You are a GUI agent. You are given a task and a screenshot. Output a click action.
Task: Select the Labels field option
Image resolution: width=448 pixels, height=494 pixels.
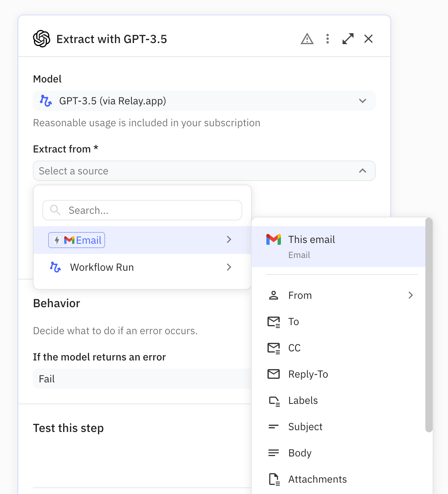coord(339,401)
